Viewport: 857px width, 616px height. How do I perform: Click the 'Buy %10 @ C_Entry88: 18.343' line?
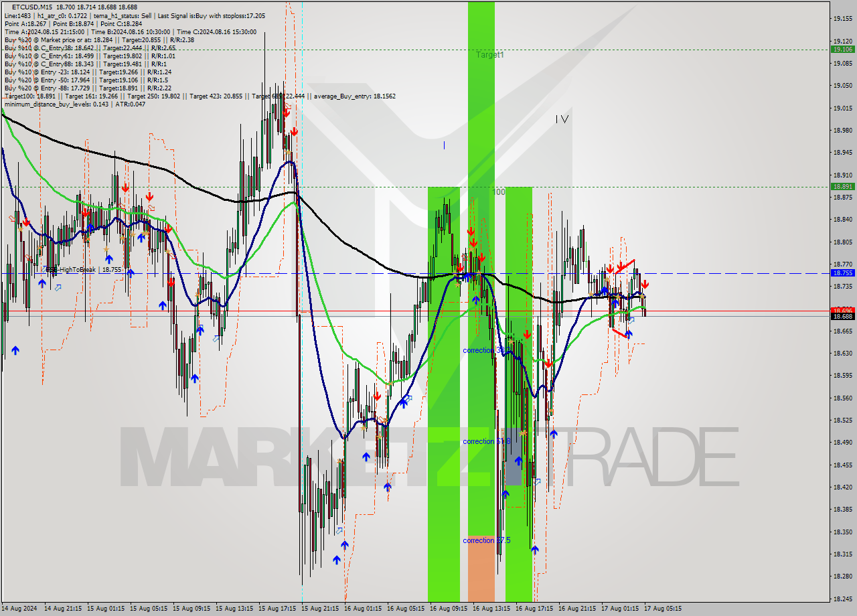[x=85, y=64]
